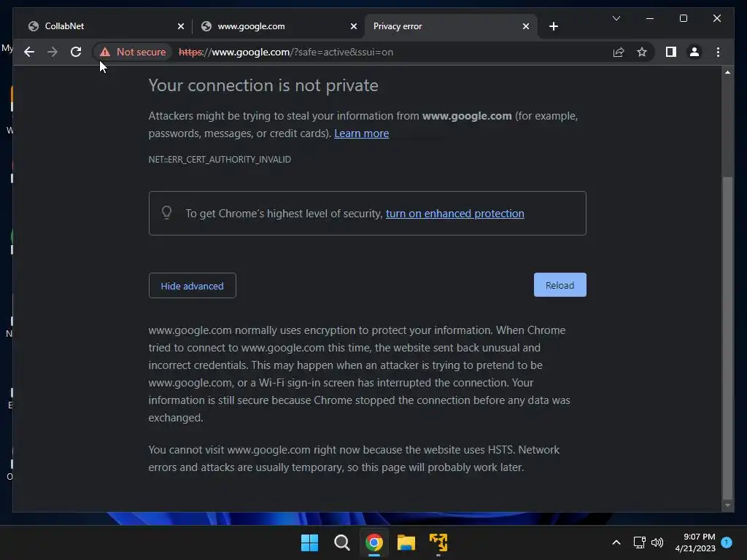The image size is (747, 560).
Task: Reload page using toolbar refresh icon
Action: coord(76,52)
